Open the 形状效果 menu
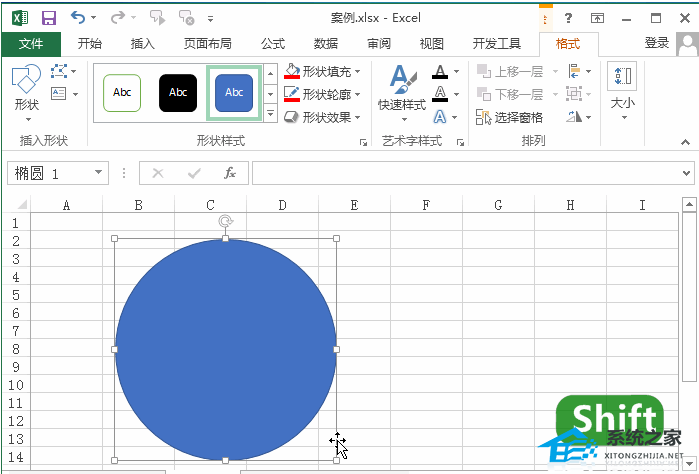 (x=322, y=117)
